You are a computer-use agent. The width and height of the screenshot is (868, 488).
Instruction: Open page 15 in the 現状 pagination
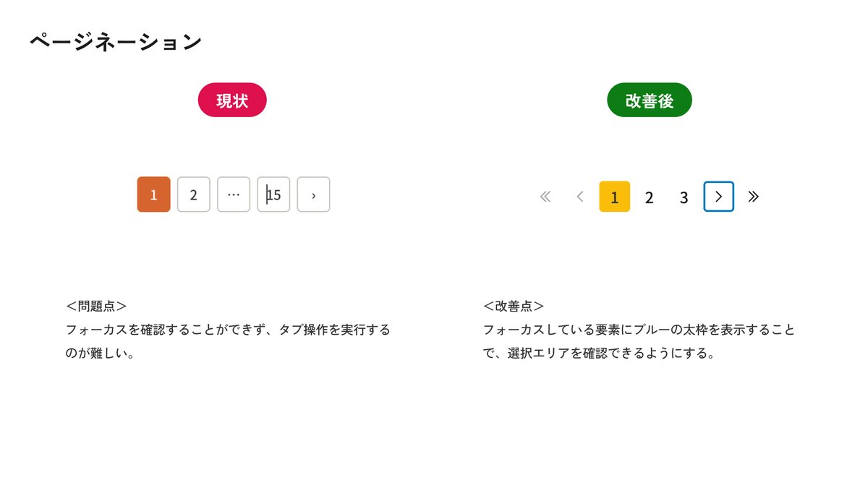273,194
